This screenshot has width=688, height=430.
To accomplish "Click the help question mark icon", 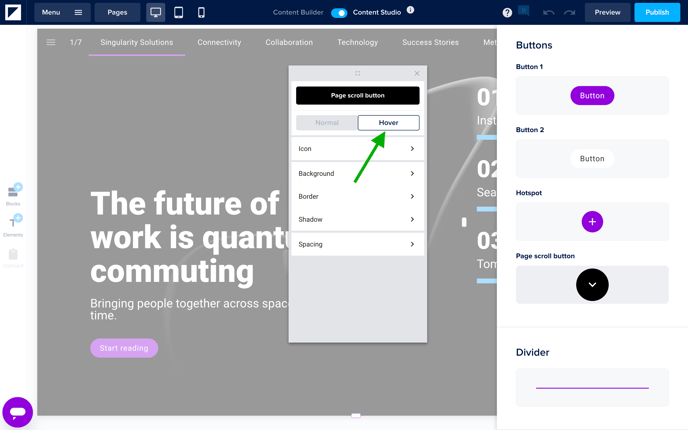I will click(x=507, y=12).
